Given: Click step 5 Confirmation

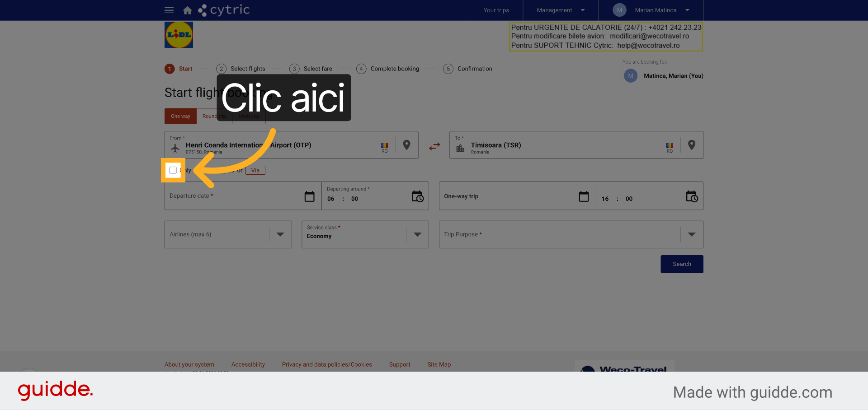Looking at the screenshot, I should [468, 69].
